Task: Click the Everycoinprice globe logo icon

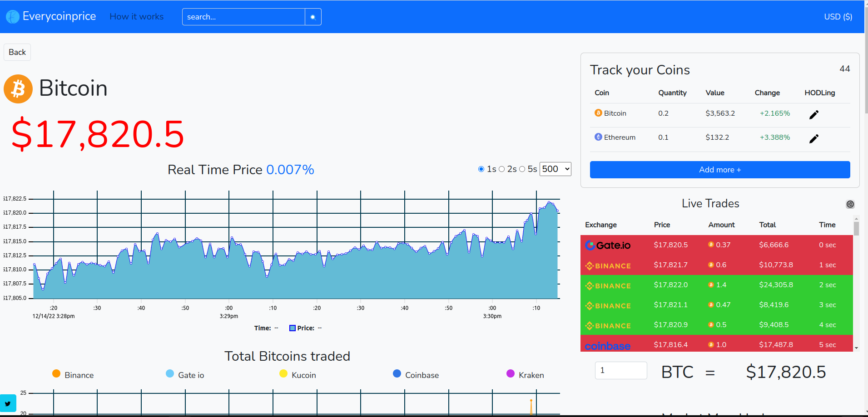Action: (13, 17)
